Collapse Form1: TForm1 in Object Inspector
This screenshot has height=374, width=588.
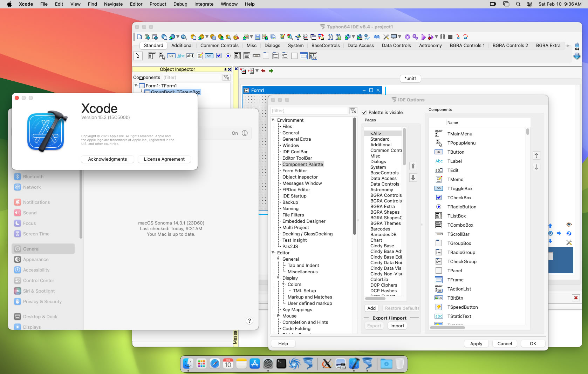pos(136,85)
